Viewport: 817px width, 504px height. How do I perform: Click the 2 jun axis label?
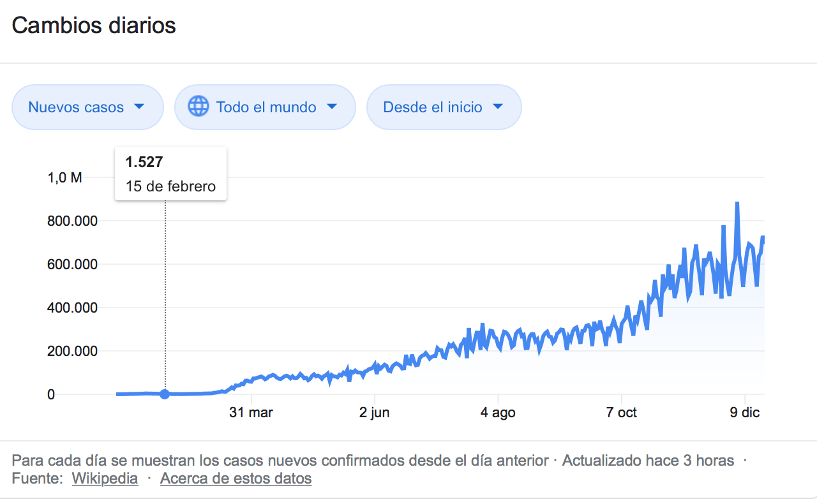(375, 413)
